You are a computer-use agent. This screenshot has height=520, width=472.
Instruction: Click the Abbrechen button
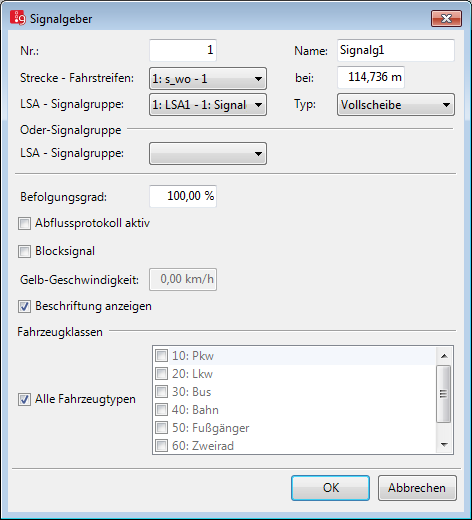pyautogui.click(x=417, y=488)
